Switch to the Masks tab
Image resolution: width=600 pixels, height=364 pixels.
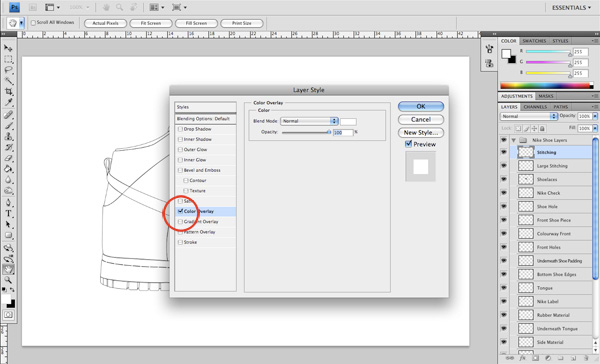tap(546, 96)
